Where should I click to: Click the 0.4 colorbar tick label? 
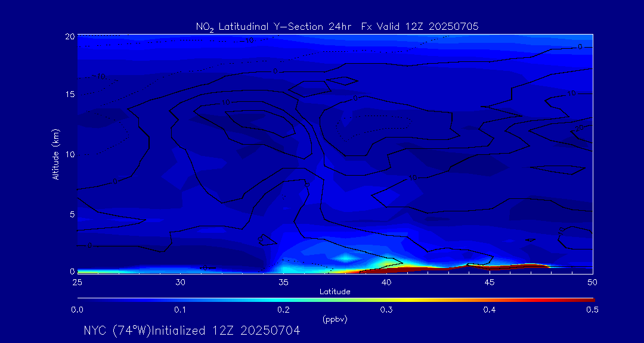[x=490, y=310]
